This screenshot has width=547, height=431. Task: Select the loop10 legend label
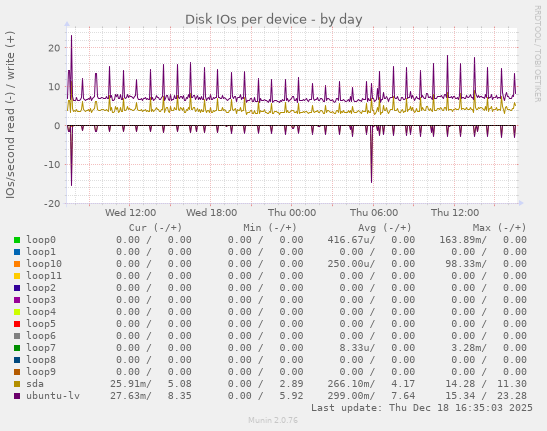tap(44, 263)
